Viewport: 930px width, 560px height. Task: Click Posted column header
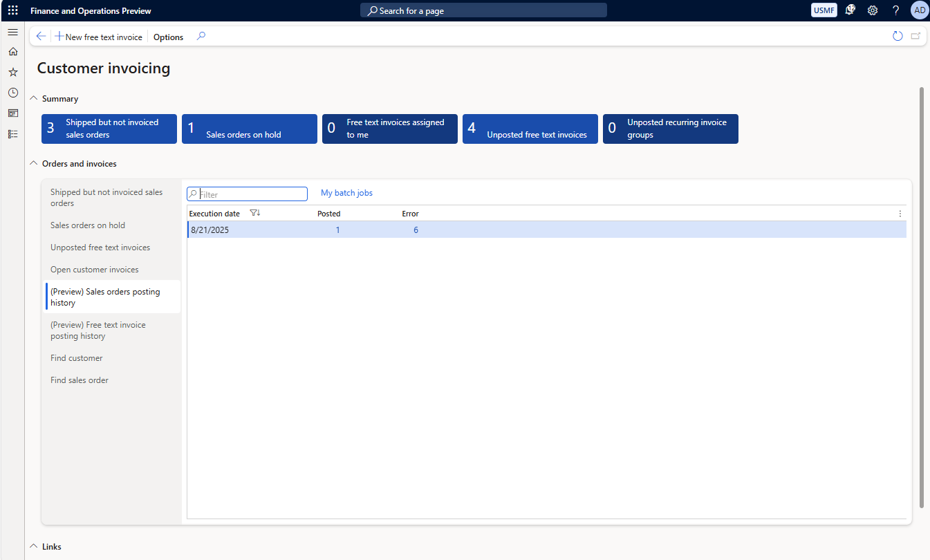[x=329, y=214]
